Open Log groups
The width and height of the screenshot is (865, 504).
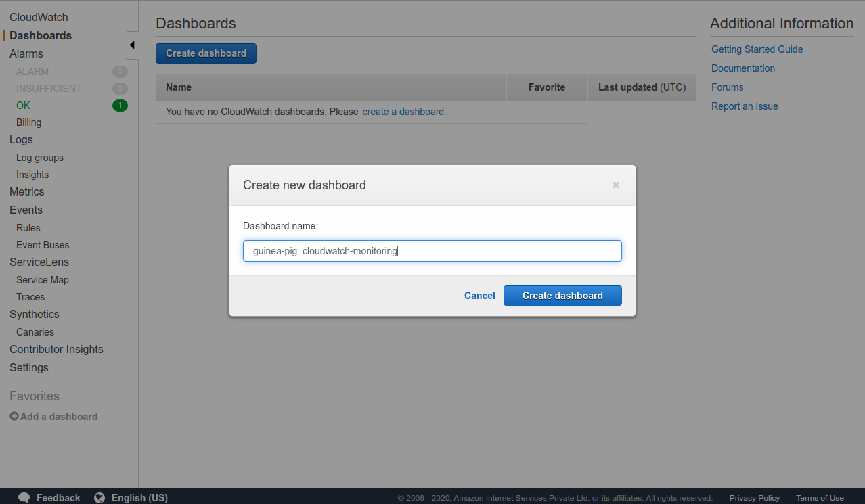coord(40,158)
